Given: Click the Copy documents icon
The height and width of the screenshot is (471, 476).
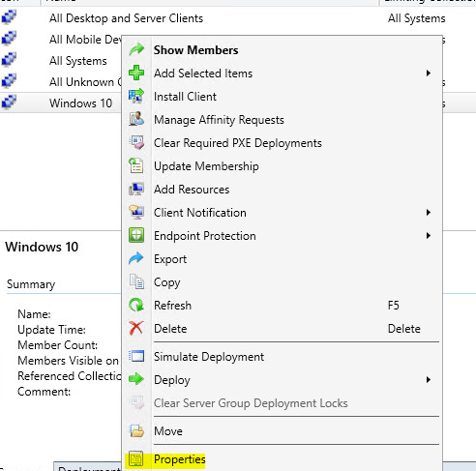Looking at the screenshot, I should coord(136,281).
